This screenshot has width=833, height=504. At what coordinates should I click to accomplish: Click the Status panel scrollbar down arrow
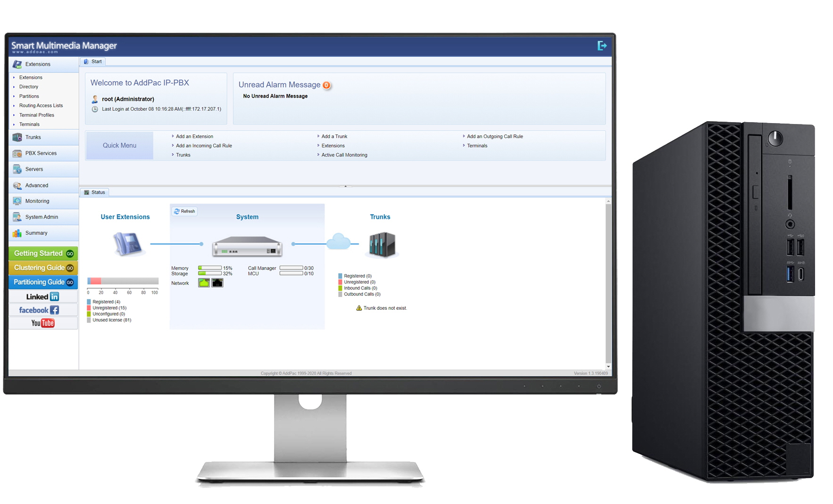coord(608,366)
